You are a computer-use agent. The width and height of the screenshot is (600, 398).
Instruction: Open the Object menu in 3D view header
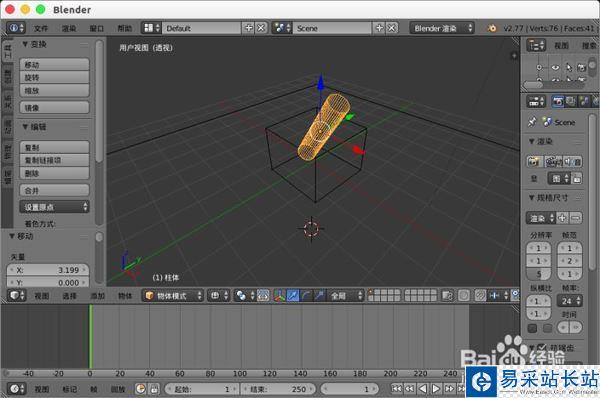125,295
